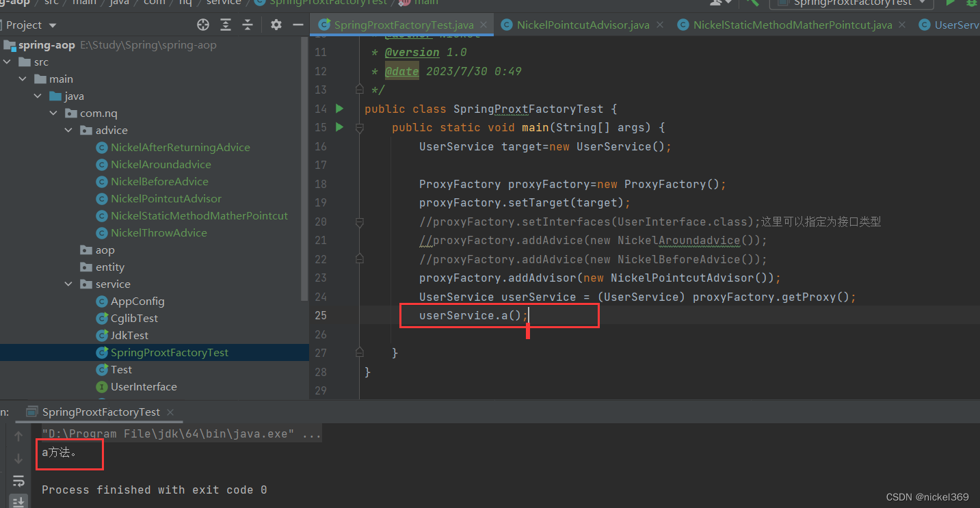
Task: Collapse the service package chevron
Action: 69,284
